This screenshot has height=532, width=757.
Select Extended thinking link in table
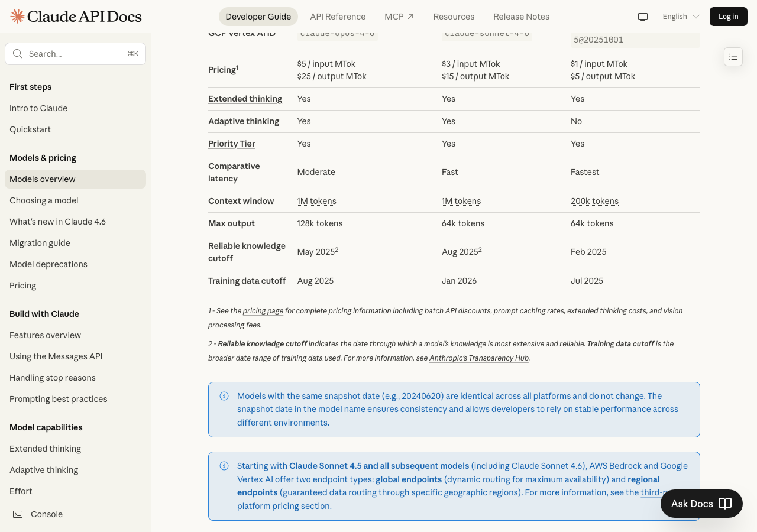(245, 99)
